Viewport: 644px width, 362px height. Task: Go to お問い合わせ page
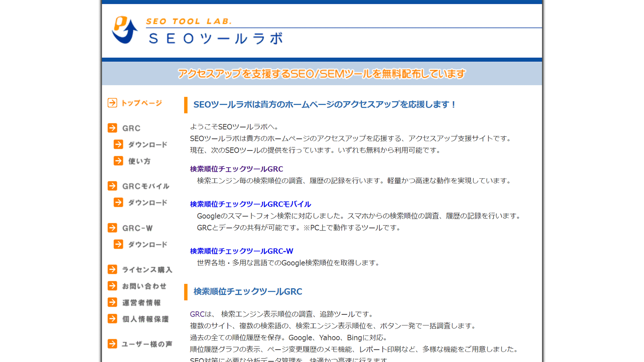tap(145, 286)
